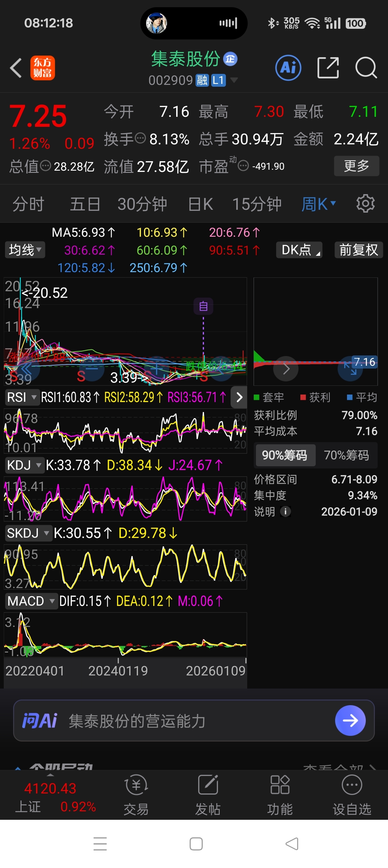Switch to the 五日 tab
The image size is (388, 868).
(85, 204)
